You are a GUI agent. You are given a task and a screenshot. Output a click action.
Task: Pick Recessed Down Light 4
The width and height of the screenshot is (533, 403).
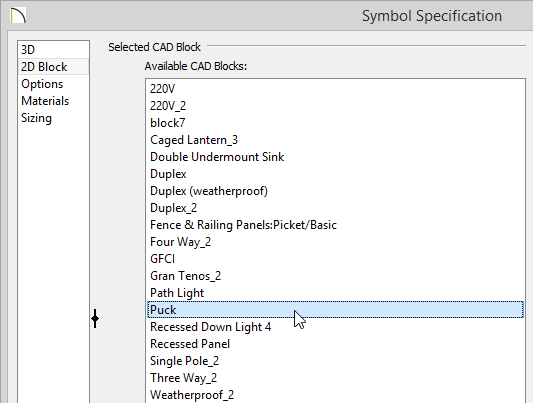coord(335,327)
